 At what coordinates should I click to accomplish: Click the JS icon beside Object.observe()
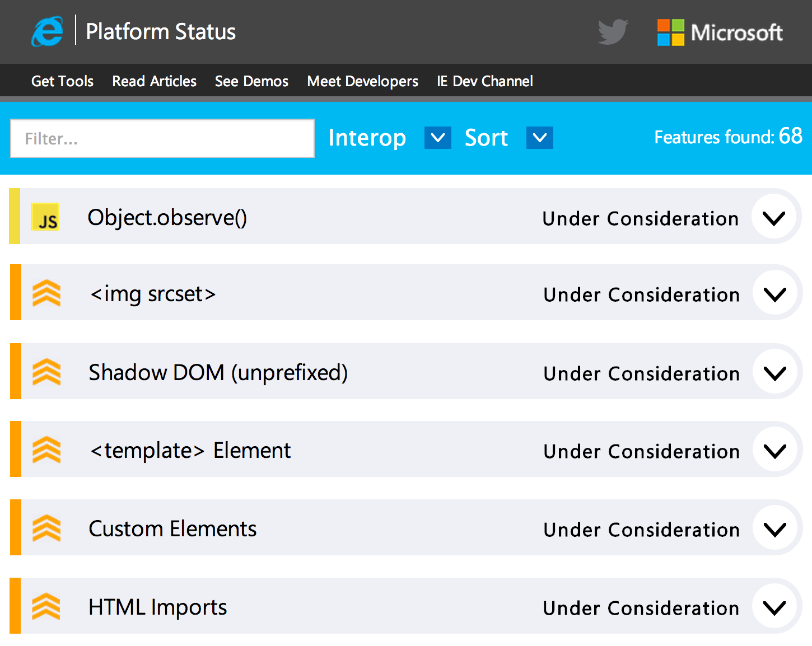click(45, 217)
